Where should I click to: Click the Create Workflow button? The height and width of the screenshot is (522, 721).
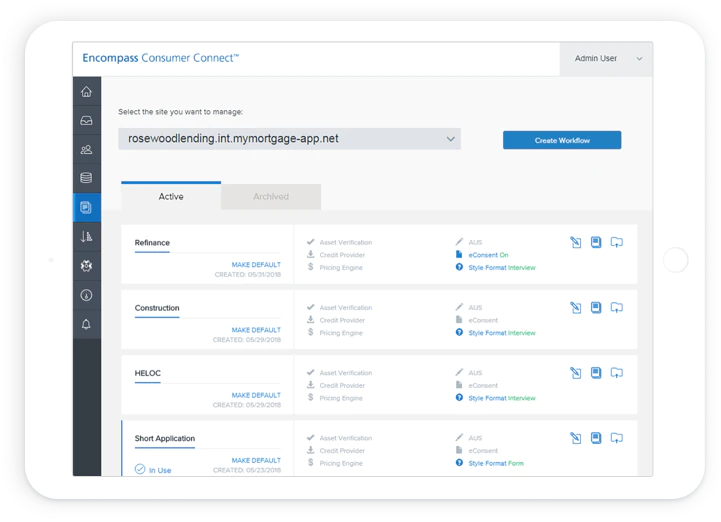pyautogui.click(x=562, y=140)
